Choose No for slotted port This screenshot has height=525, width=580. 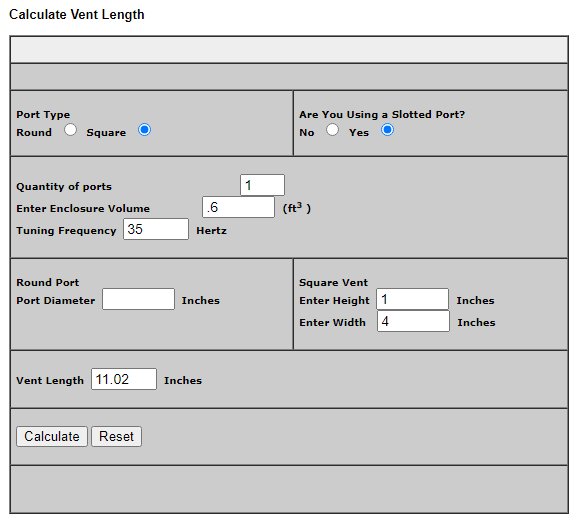tap(332, 130)
